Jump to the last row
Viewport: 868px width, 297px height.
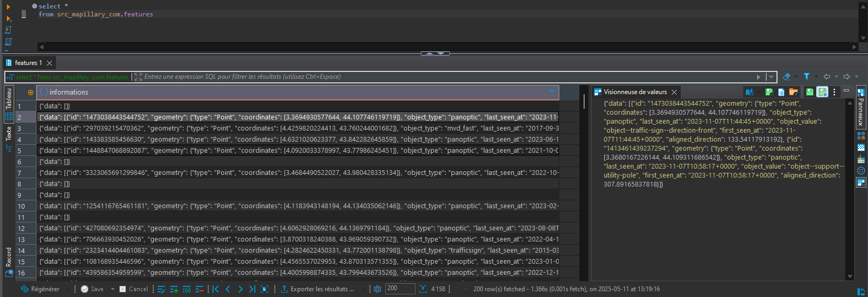coord(252,289)
